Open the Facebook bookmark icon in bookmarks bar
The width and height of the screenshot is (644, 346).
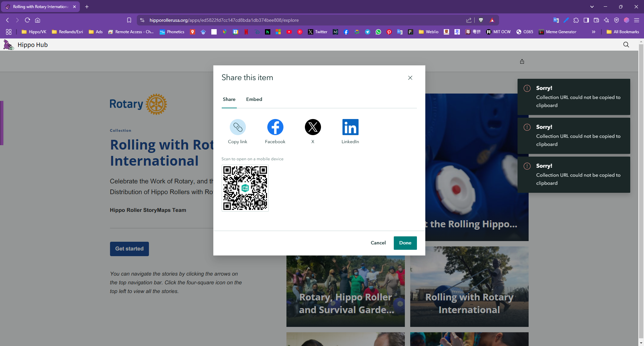[346, 32]
